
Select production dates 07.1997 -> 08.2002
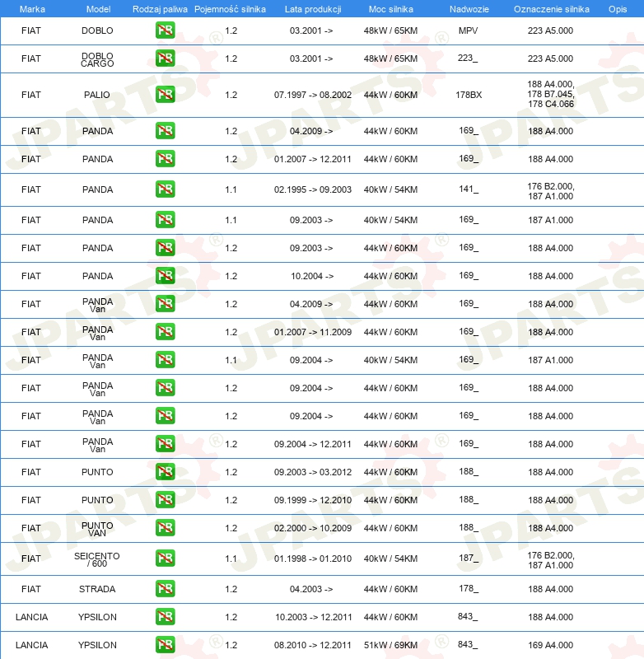[x=313, y=95]
